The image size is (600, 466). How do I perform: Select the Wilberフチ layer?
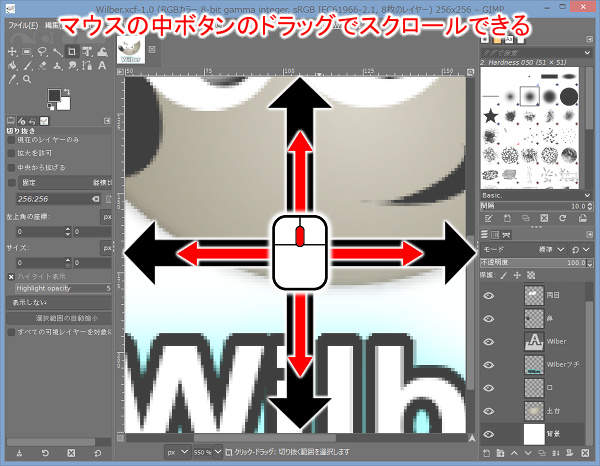point(533,365)
